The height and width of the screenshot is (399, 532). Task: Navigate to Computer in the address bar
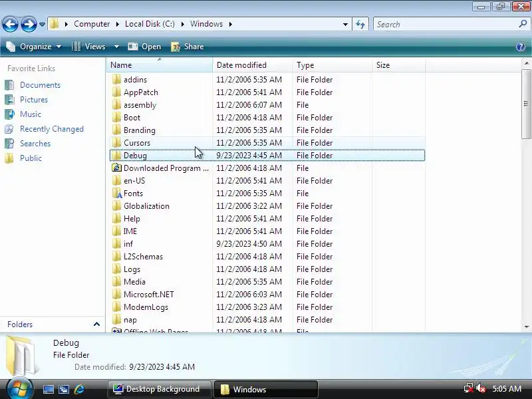point(92,24)
